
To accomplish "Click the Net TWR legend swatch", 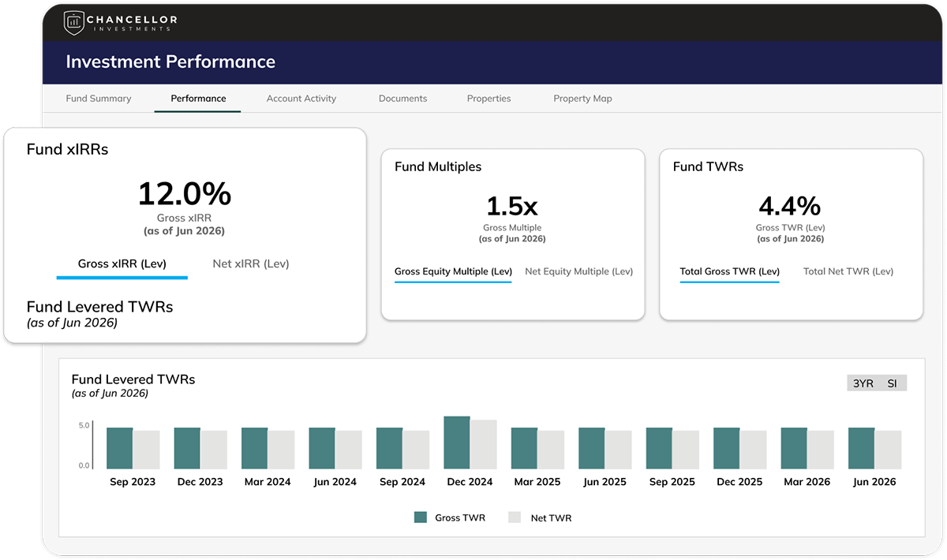I will coord(515,517).
